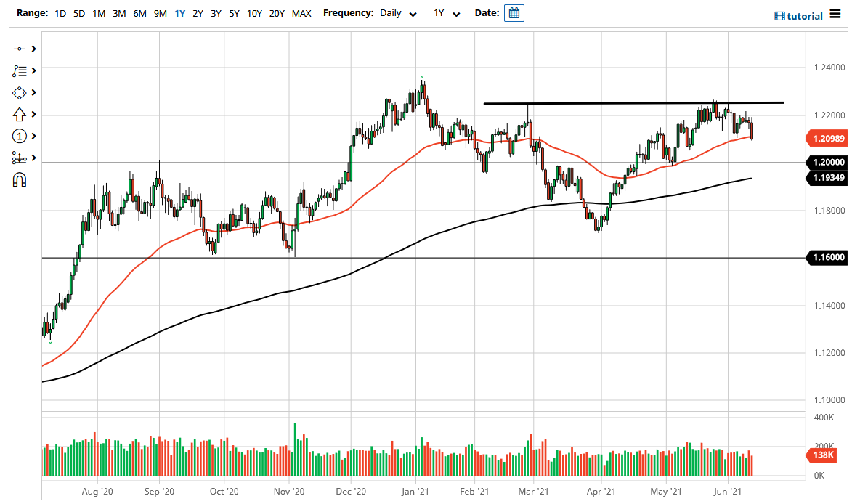Choose the polygon shapes tool icon
This screenshot has width=852, height=504.
(19, 93)
